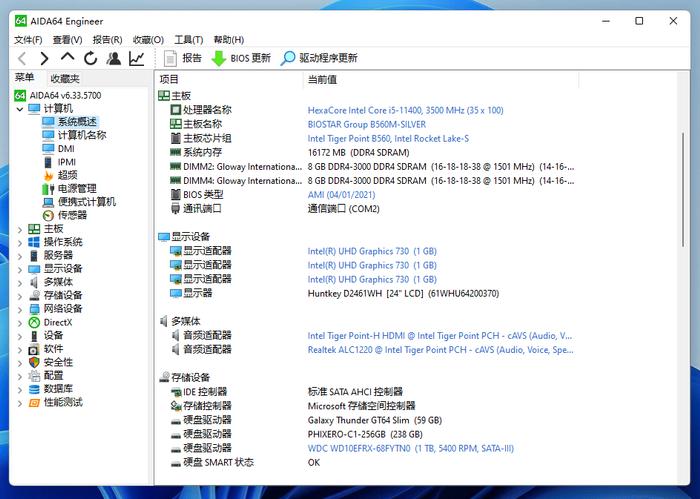Select the 系统概述 tree item icon
This screenshot has height=499, width=700.
pos(48,121)
